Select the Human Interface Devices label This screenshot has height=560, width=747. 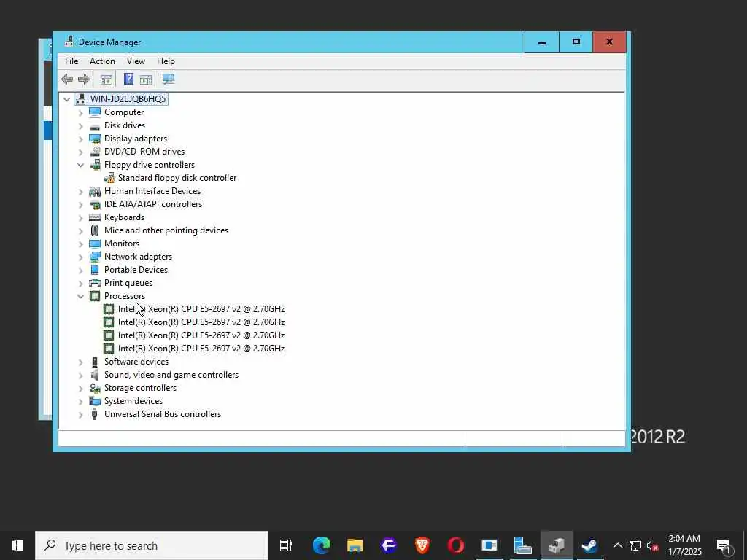pos(152,191)
